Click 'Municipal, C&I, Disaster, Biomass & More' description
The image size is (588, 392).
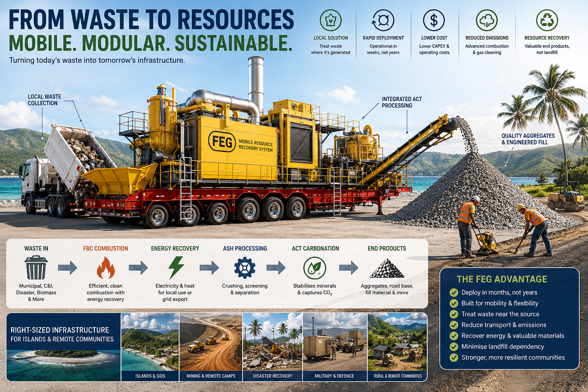[x=36, y=292]
